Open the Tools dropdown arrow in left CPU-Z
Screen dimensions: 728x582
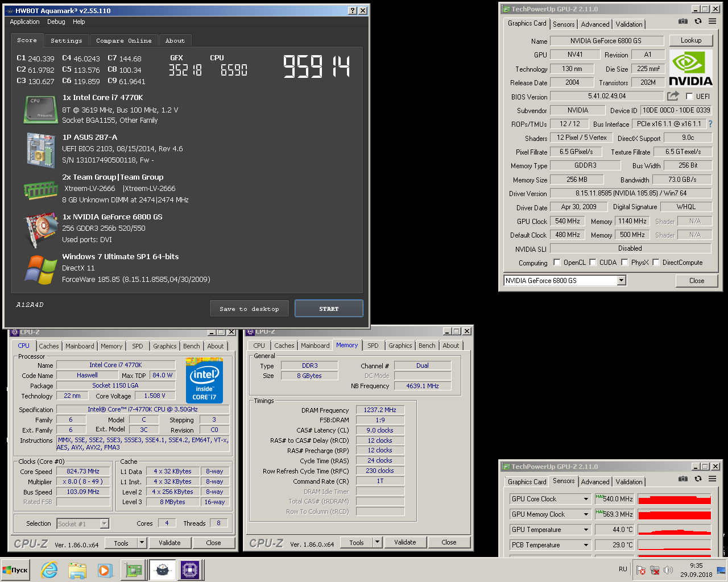click(142, 543)
